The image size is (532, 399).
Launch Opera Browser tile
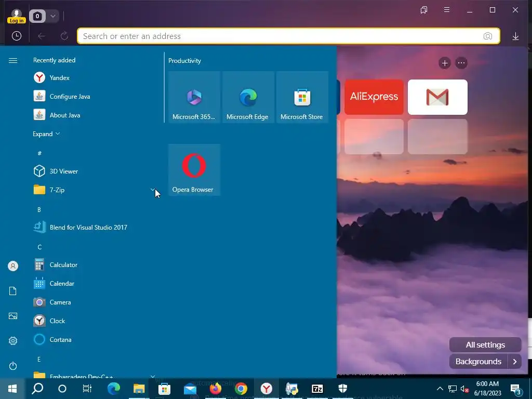194,170
